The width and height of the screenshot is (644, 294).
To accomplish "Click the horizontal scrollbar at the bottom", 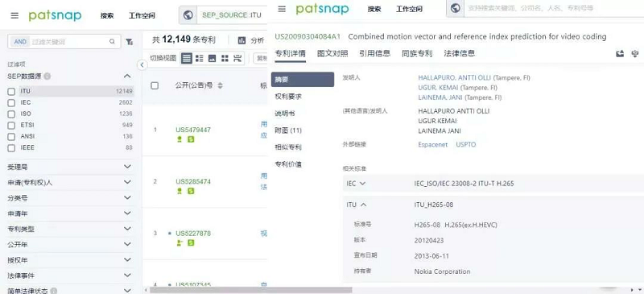I will tap(251, 290).
